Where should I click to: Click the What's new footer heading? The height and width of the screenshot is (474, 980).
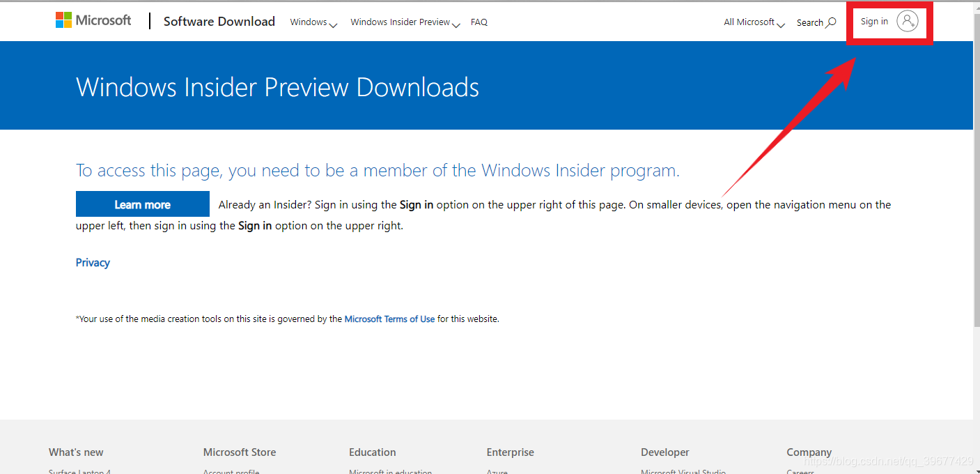[x=76, y=452]
